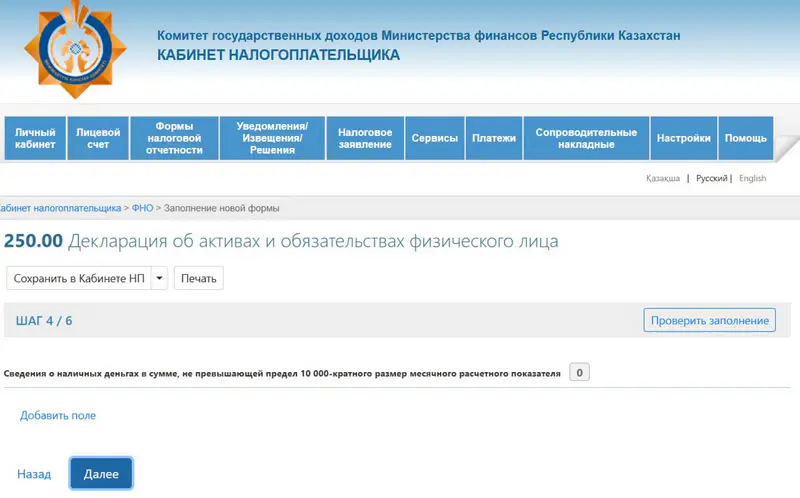Click Проверить заполнение button

point(709,320)
